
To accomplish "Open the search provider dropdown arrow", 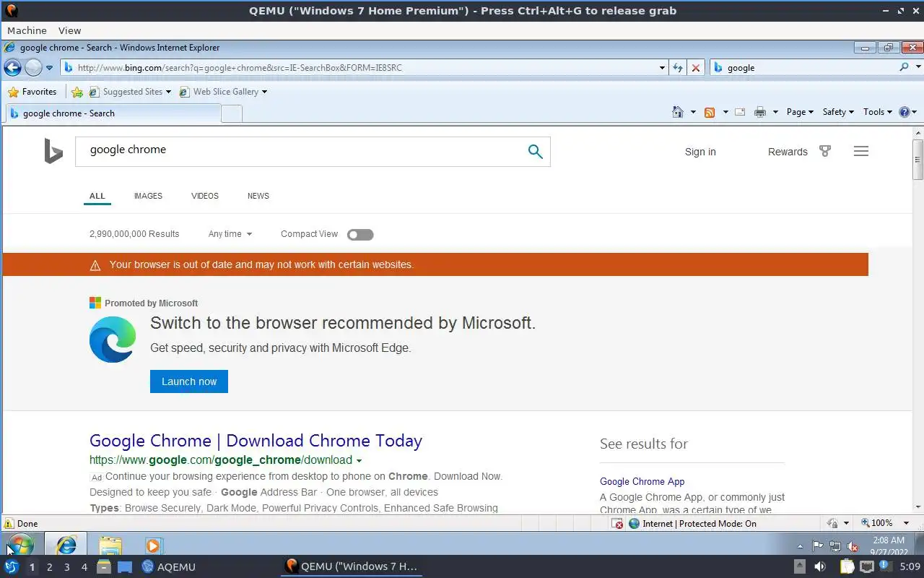I will tap(918, 67).
